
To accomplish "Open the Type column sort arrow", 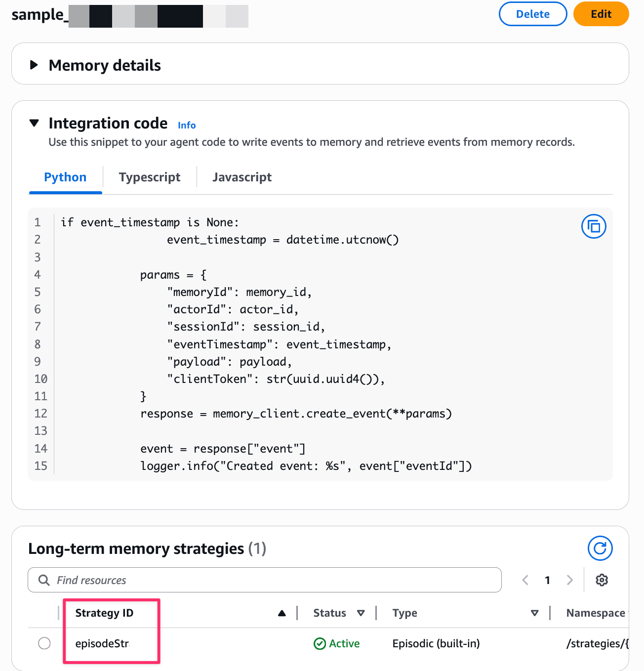I will 534,613.
